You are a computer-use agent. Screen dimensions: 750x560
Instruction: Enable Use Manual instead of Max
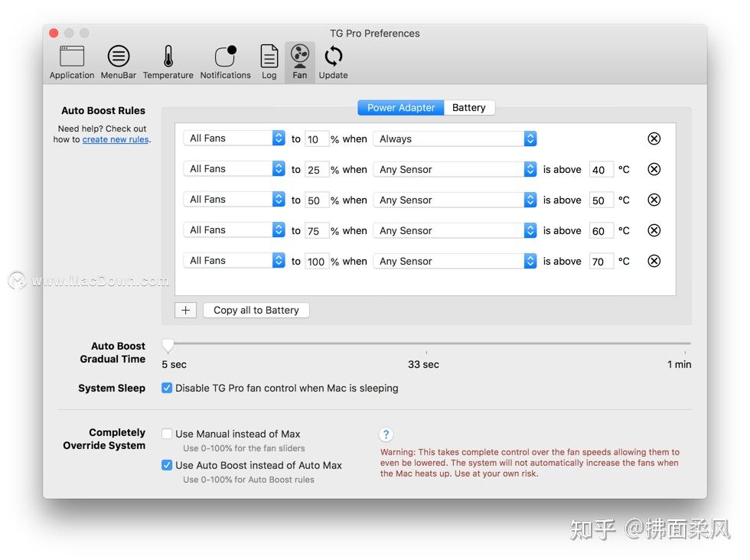167,434
